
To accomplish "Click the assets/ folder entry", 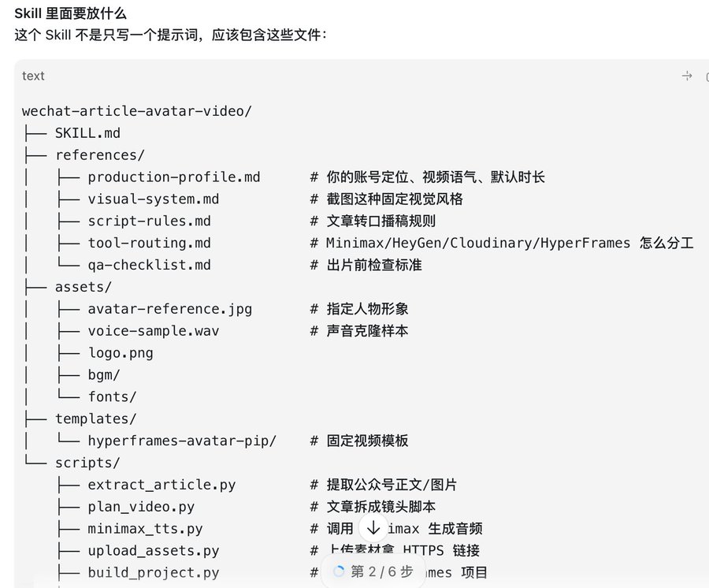I will coord(84,287).
